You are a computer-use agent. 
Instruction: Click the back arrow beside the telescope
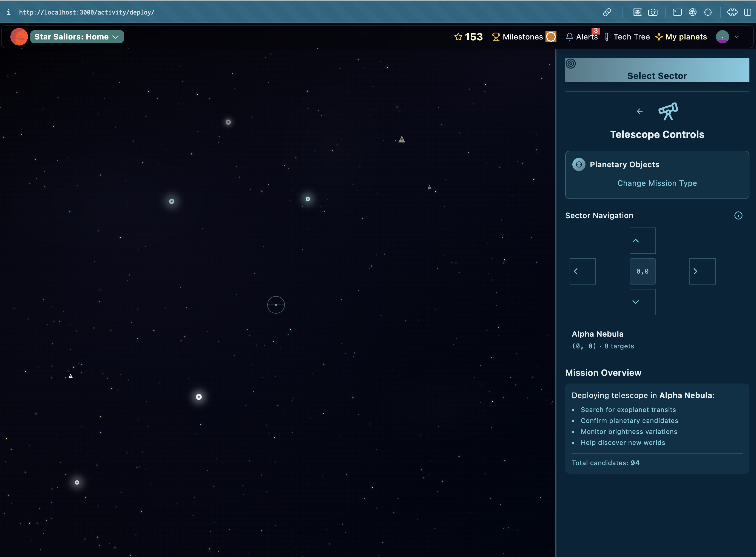click(x=639, y=111)
